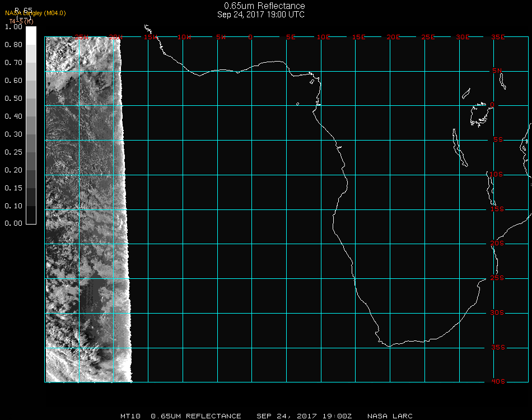Click the 'MT10' text in the footer
This screenshot has width=532, height=420.
130,416
